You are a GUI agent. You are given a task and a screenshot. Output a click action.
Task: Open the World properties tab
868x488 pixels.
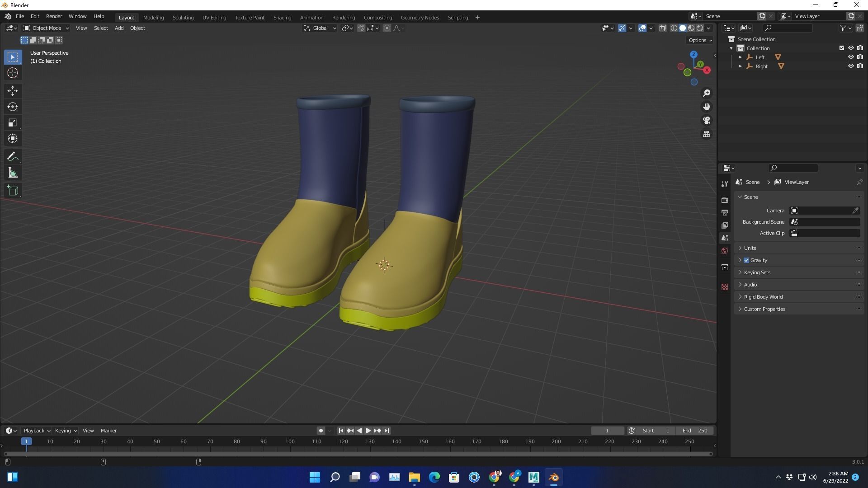pos(725,251)
